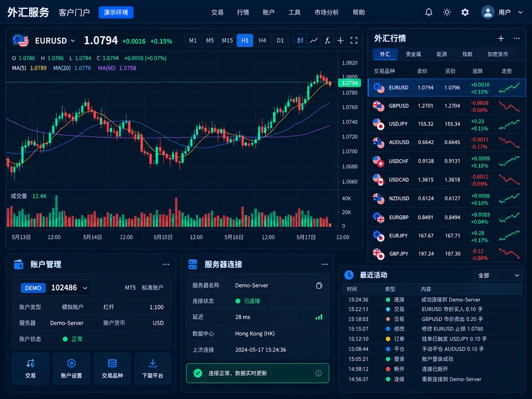Click the user avatar icon
The image size is (532, 399).
(x=488, y=12)
